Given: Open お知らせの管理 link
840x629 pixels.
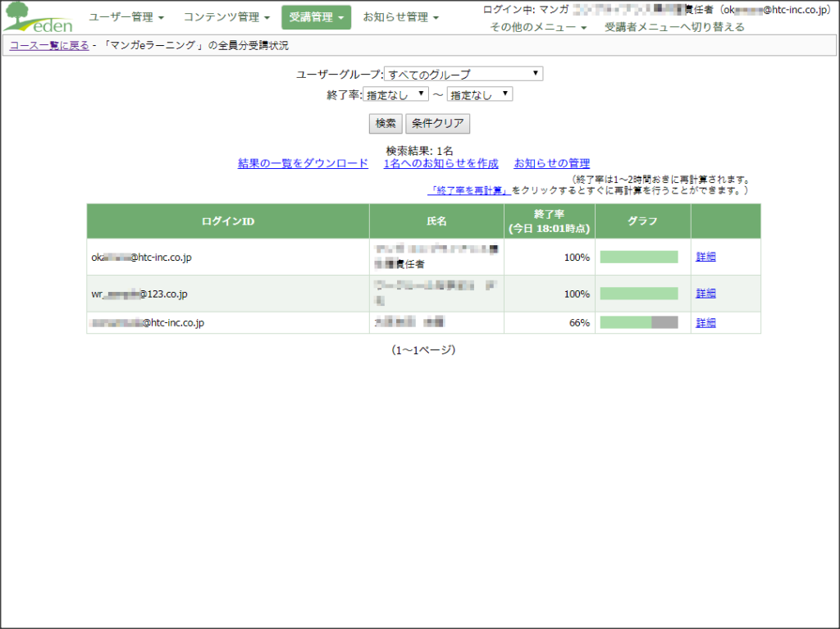Looking at the screenshot, I should click(x=552, y=163).
